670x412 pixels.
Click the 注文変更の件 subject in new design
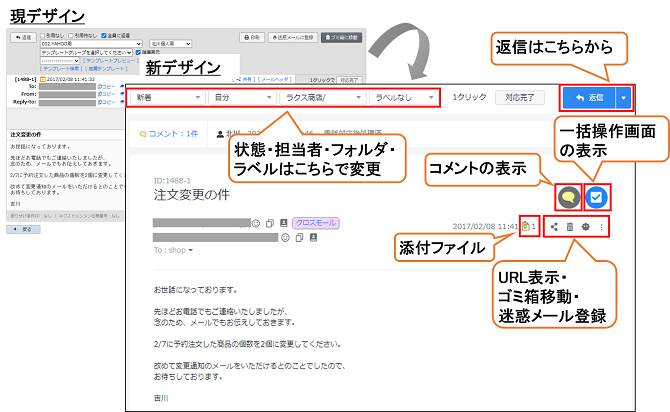(x=192, y=195)
